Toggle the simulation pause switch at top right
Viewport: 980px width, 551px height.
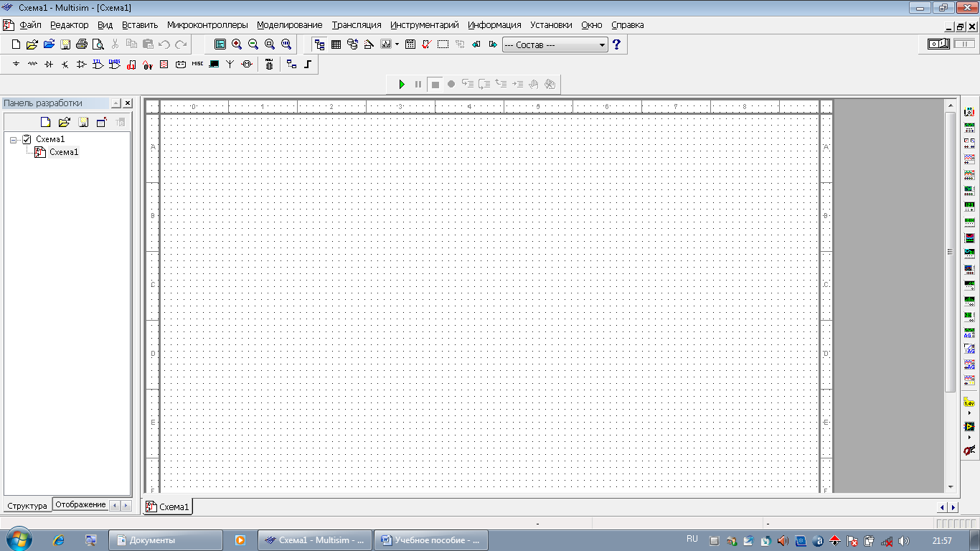tap(964, 44)
